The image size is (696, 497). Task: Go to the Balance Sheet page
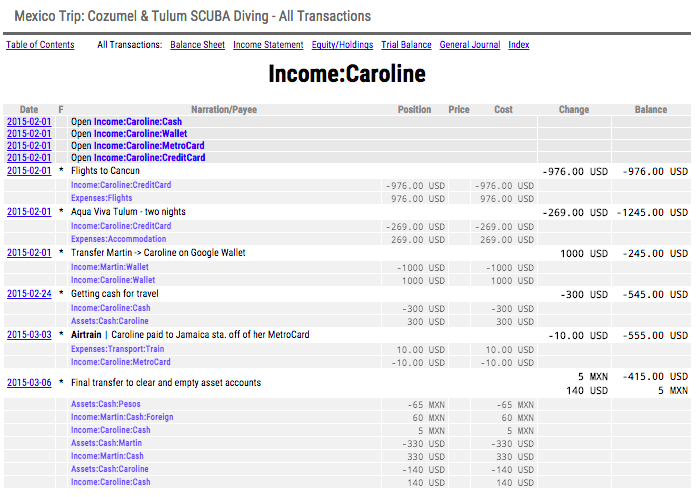pos(198,45)
